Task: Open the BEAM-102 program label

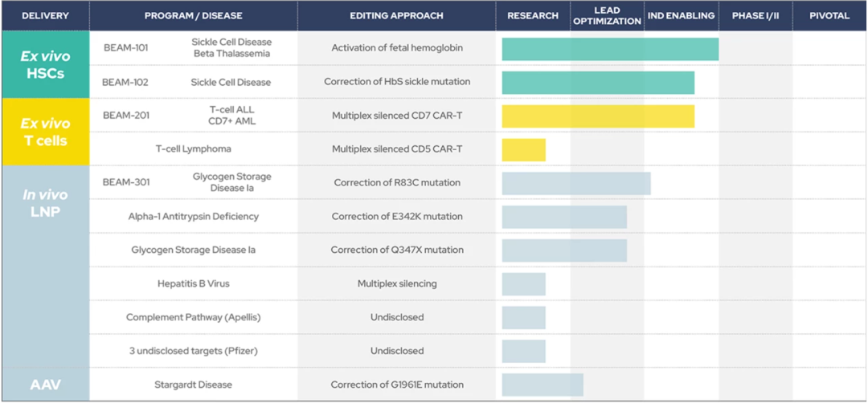Action: [125, 82]
